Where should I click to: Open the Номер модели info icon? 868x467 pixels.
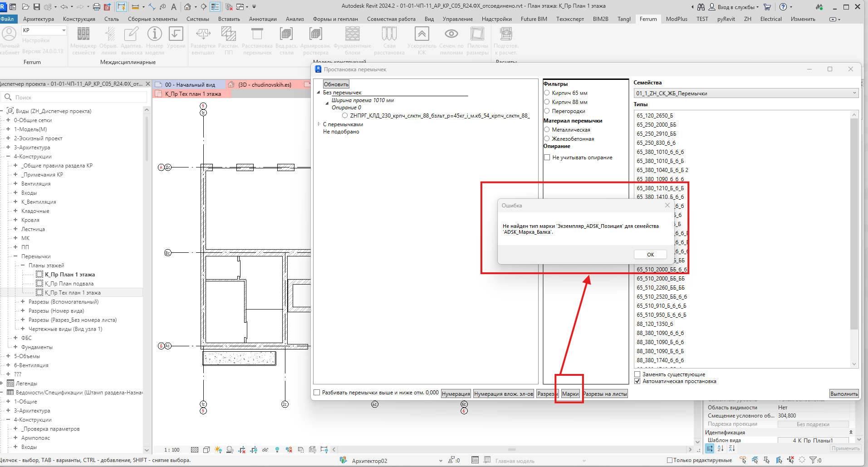(x=155, y=34)
